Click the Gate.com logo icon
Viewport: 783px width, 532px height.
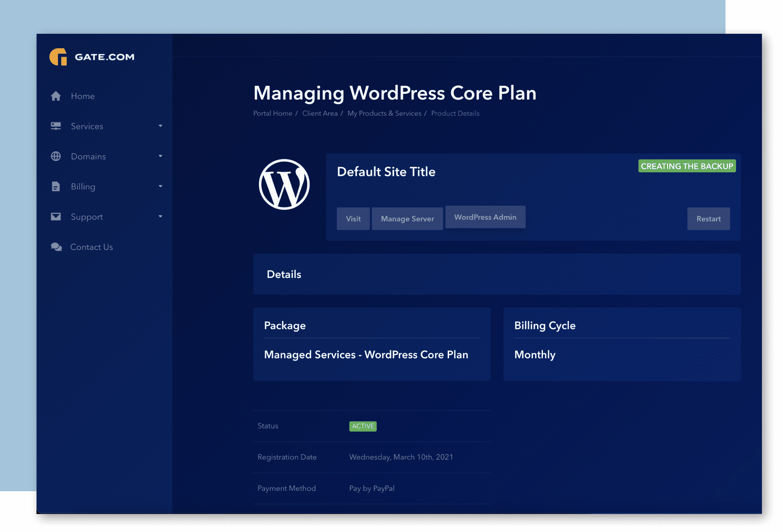coord(58,57)
